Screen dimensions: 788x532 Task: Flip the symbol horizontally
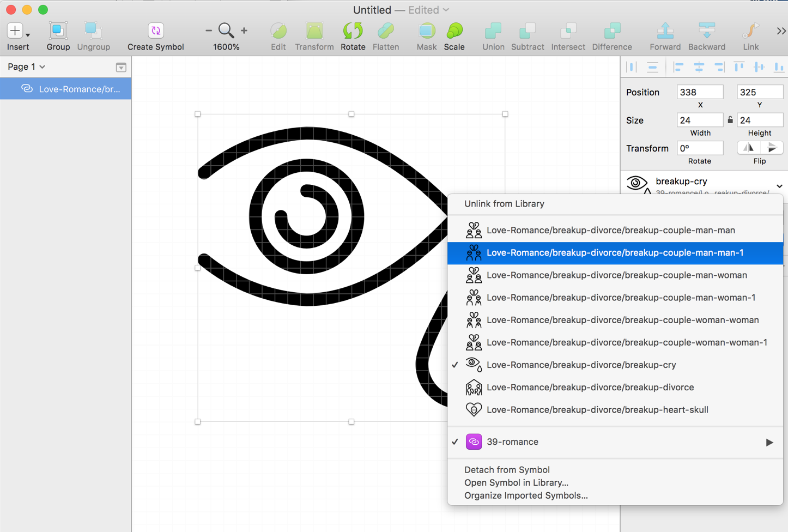(x=749, y=148)
